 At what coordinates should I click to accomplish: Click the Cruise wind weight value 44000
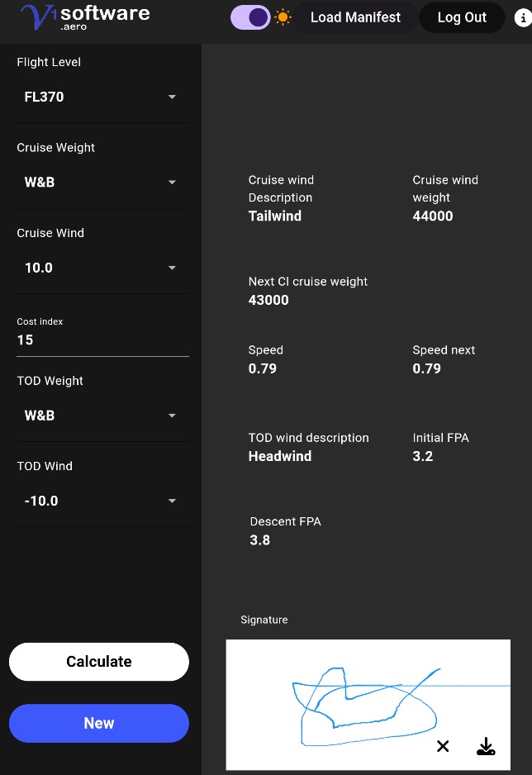tap(433, 216)
